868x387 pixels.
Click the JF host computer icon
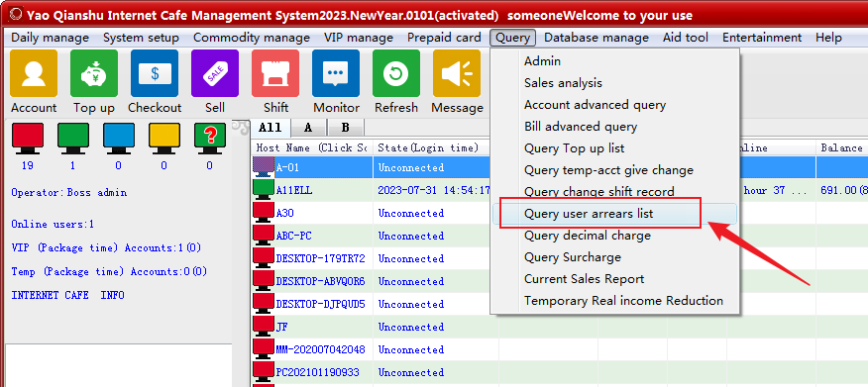tap(264, 327)
